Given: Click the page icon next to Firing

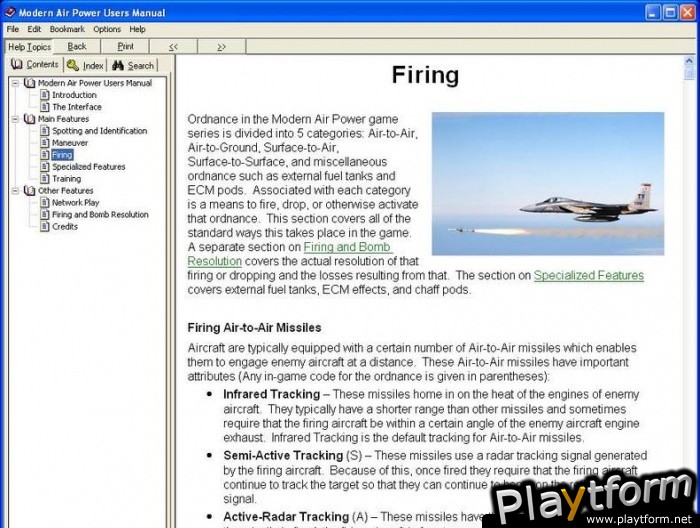Looking at the screenshot, I should [x=45, y=155].
